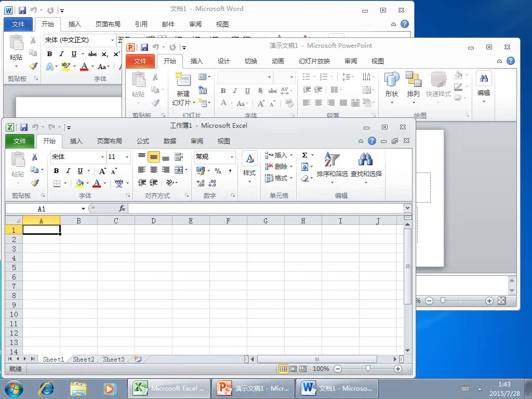This screenshot has height=399, width=532.
Task: Click Word Paste button
Action: click(16, 51)
